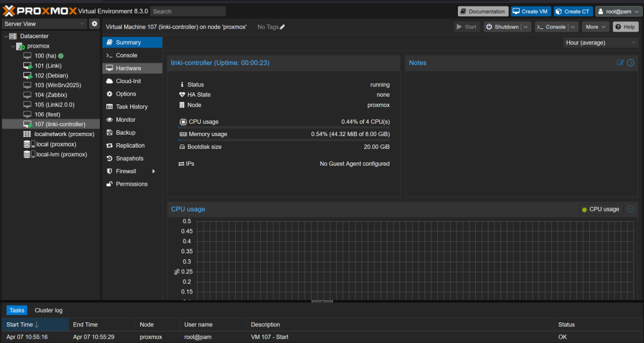Sort by User name column header
This screenshot has height=343, width=644.
(213, 324)
